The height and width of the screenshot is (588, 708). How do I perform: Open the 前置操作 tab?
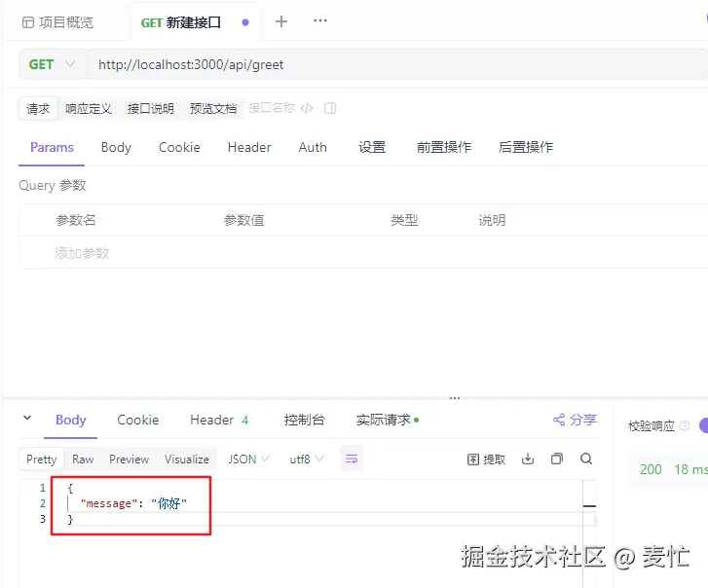[x=444, y=147]
